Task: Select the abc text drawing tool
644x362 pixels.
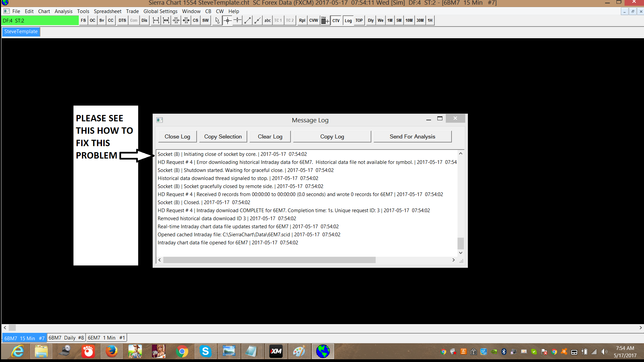Action: tap(267, 20)
